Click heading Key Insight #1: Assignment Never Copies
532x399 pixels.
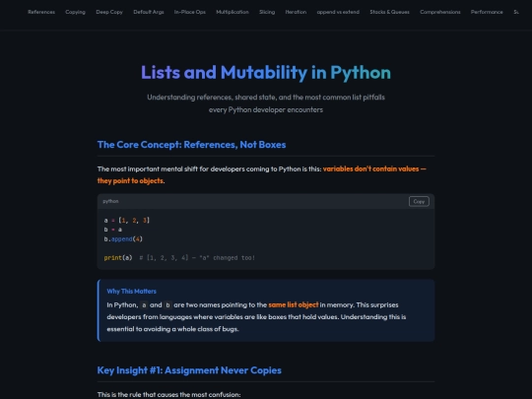click(x=189, y=370)
